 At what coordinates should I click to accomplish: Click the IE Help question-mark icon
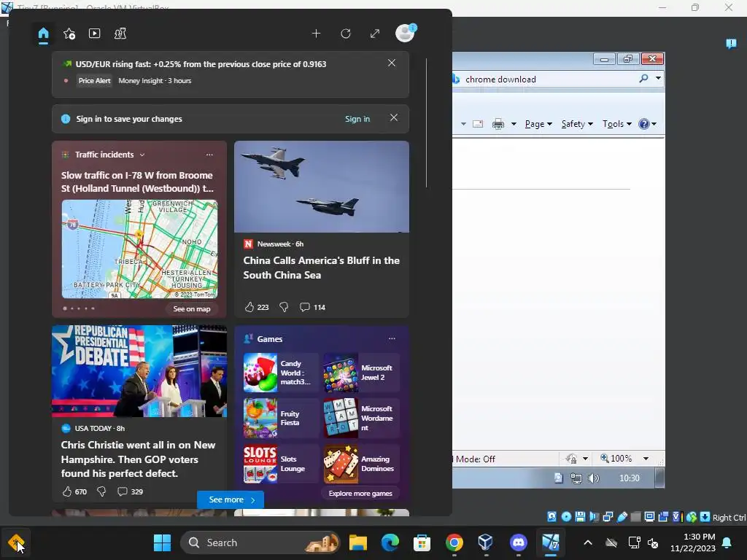(644, 124)
